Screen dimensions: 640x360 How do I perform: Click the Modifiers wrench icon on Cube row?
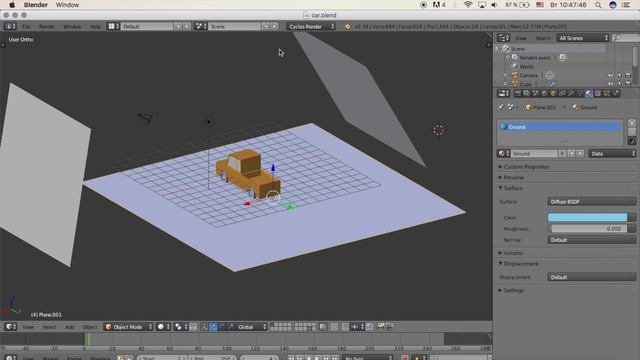tap(553, 84)
